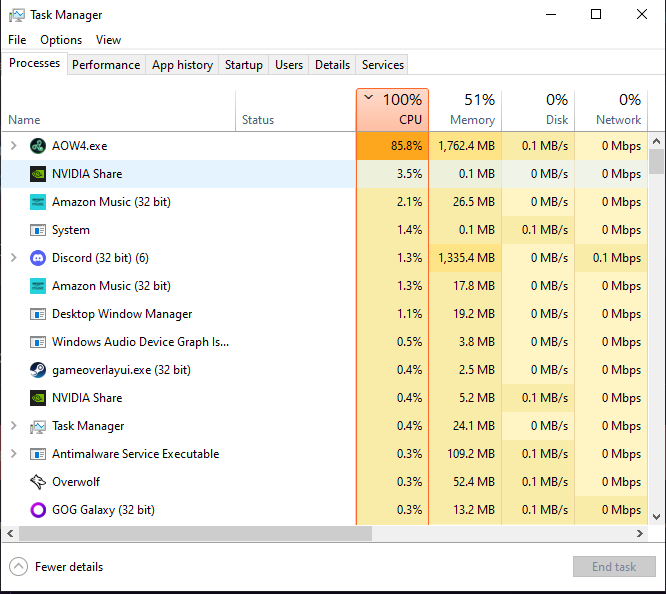Screen dimensions: 666x594
Task: Click the highlighted NVIDIA Share icon
Action: click(x=38, y=174)
